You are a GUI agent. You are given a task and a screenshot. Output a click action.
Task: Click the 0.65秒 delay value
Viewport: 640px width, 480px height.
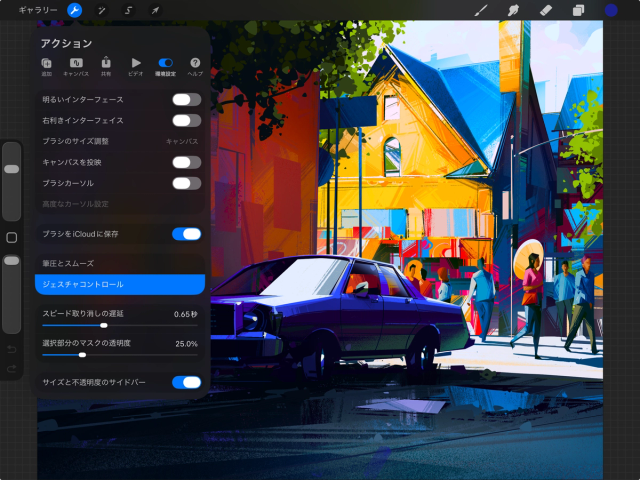point(186,314)
